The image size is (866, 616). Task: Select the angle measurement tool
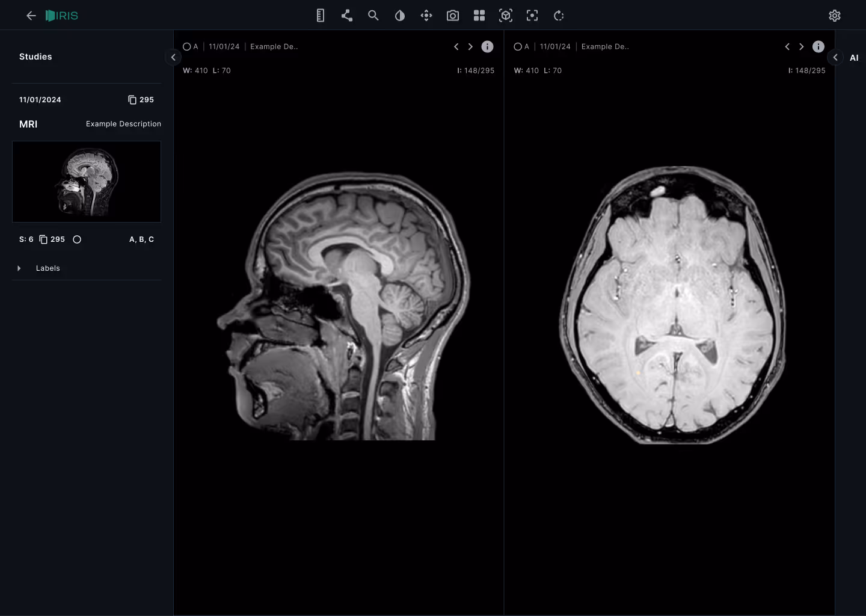(346, 16)
